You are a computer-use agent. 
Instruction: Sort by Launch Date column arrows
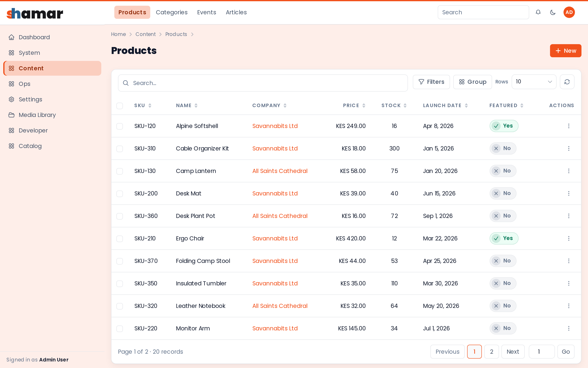pos(466,106)
